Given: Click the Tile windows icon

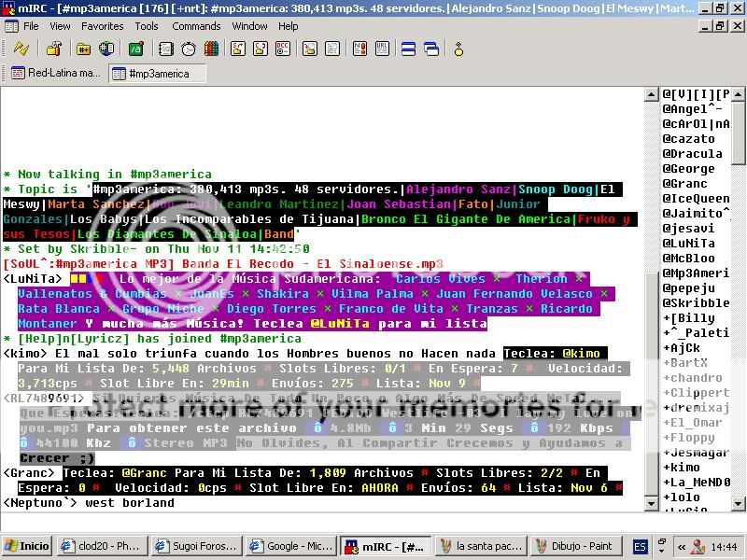Looking at the screenshot, I should [x=408, y=49].
